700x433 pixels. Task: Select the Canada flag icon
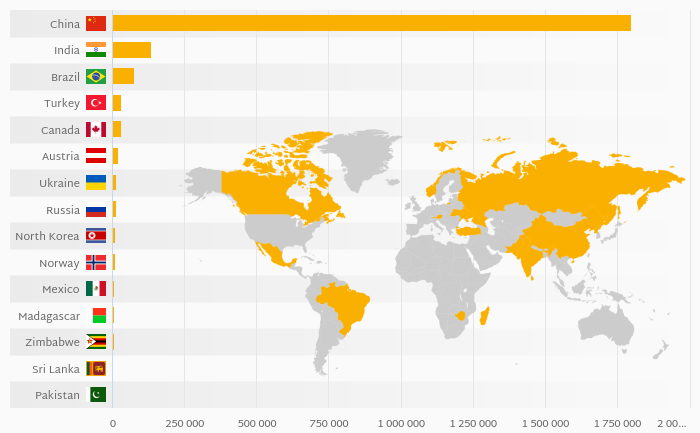pos(96,130)
